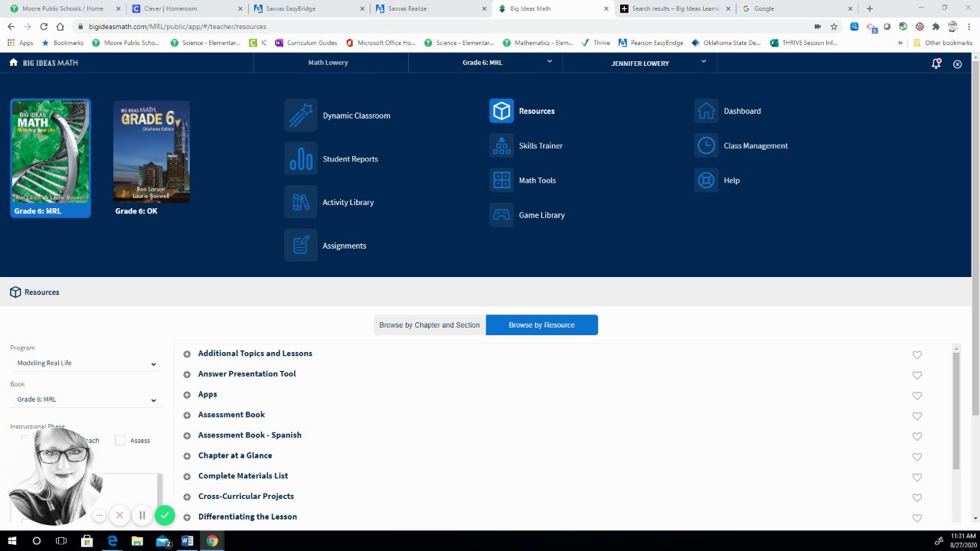Open the Pearson EasyBridge bookmark
This screenshot has width=980, height=551.
click(651, 43)
